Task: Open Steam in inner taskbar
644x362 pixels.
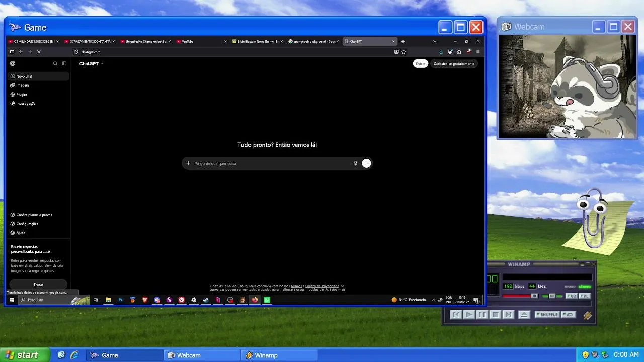Action: (206, 300)
